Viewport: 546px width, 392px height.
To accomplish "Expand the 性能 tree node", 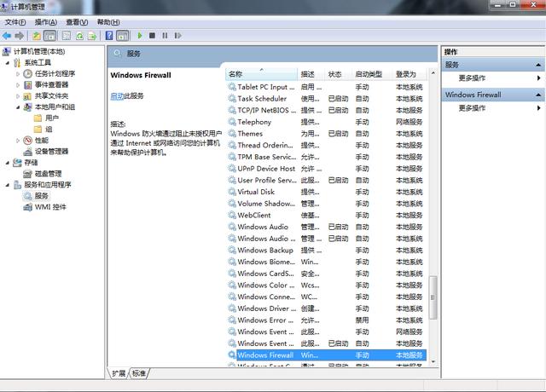I will point(18,141).
